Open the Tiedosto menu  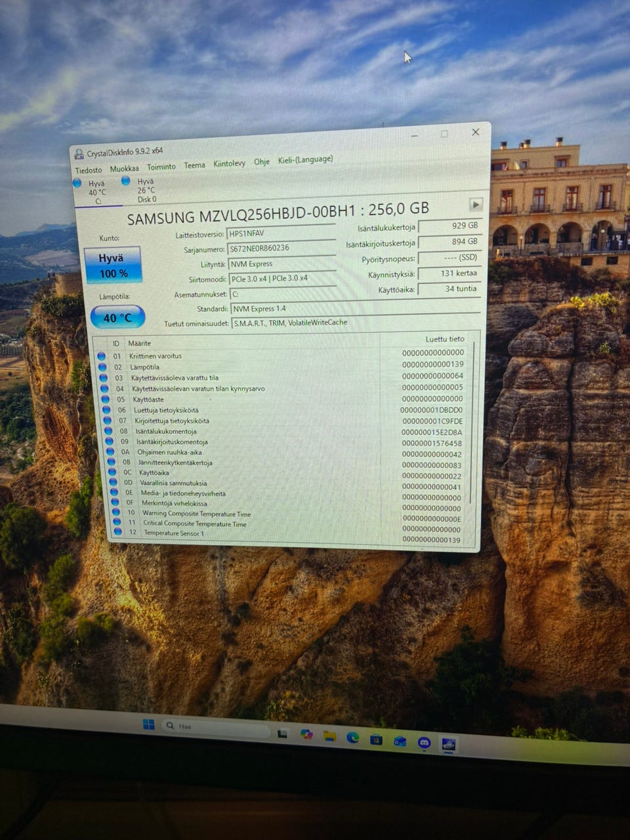[89, 170]
